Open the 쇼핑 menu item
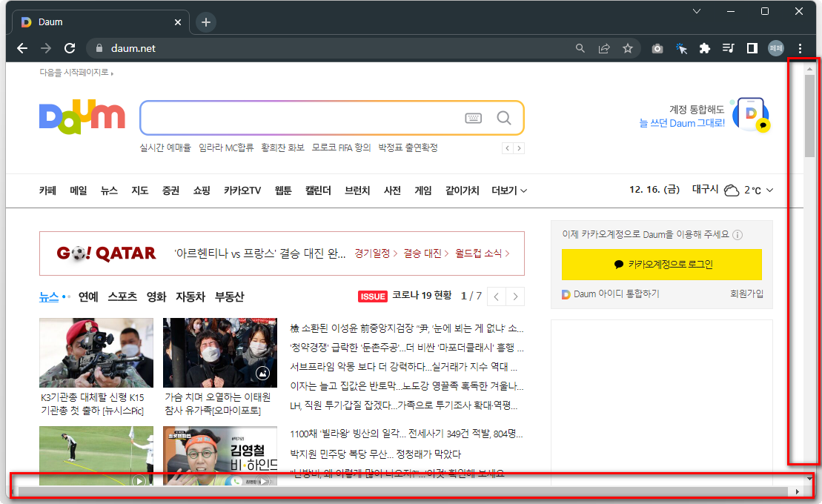The image size is (822, 504). 202,190
